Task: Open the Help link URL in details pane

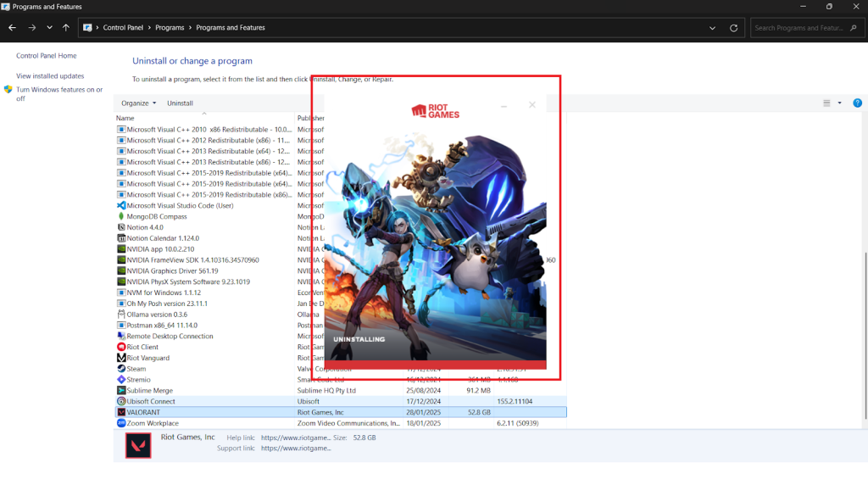Action: point(296,438)
